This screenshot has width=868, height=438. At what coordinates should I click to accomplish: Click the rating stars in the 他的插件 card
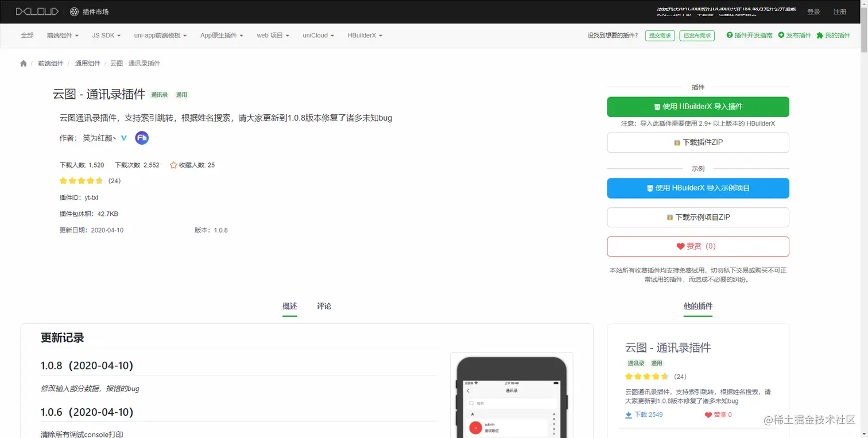[646, 377]
